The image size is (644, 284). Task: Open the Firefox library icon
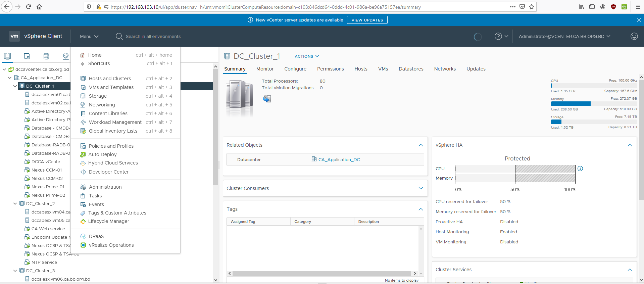tap(581, 7)
